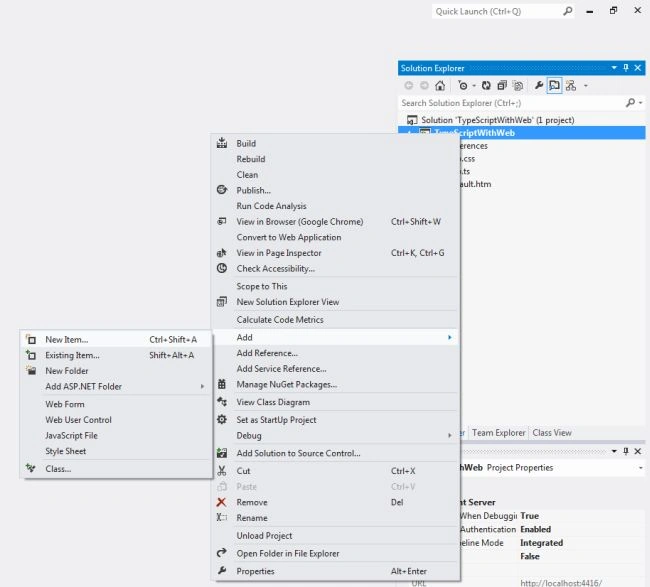Click the Forward arrow in Solution Explorer toolbar
The width and height of the screenshot is (650, 587).
click(x=424, y=86)
